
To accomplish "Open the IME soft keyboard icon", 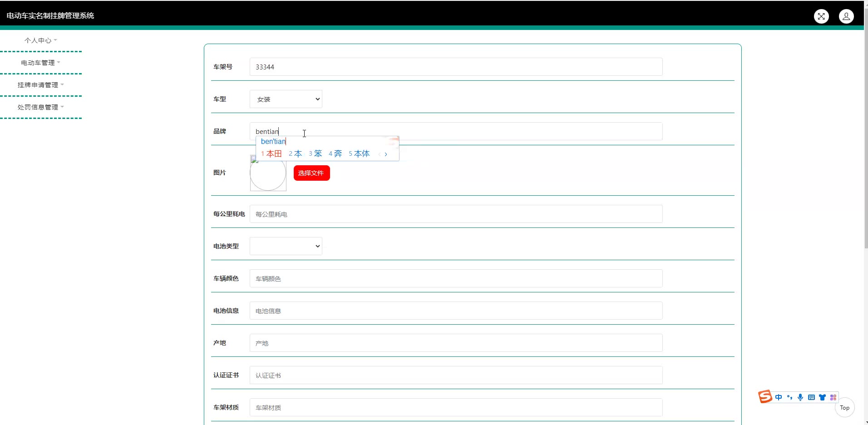I will tap(811, 397).
